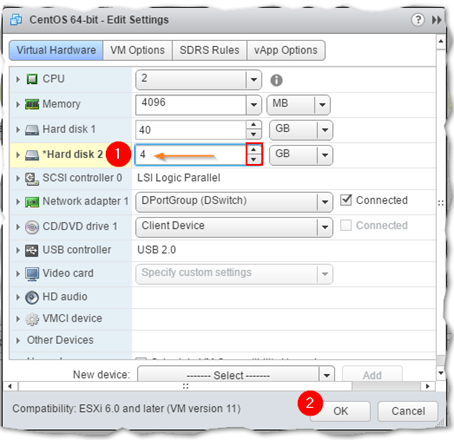Toggle Network adapter 1 Connected checkbox
The height and width of the screenshot is (440, 454).
346,200
